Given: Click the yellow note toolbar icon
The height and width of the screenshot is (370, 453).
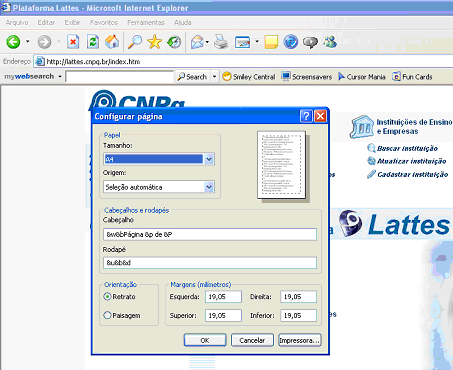Looking at the screenshot, I should point(271,42).
